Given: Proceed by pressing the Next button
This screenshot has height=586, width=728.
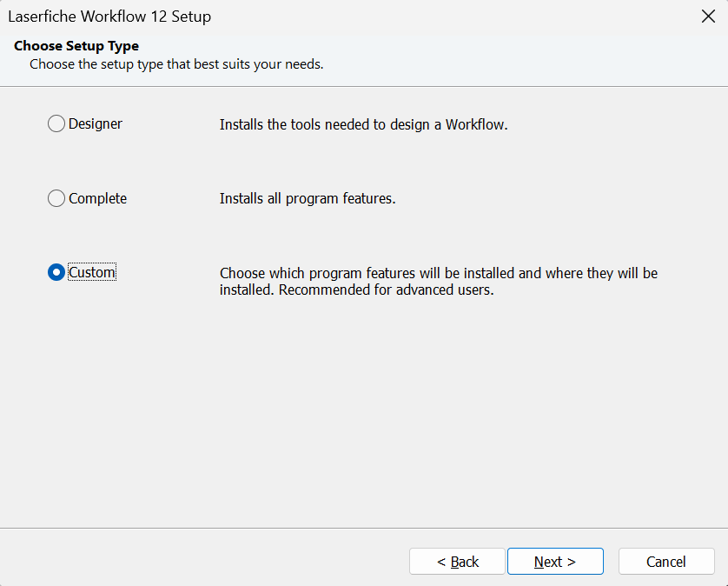Looking at the screenshot, I should [x=555, y=562].
